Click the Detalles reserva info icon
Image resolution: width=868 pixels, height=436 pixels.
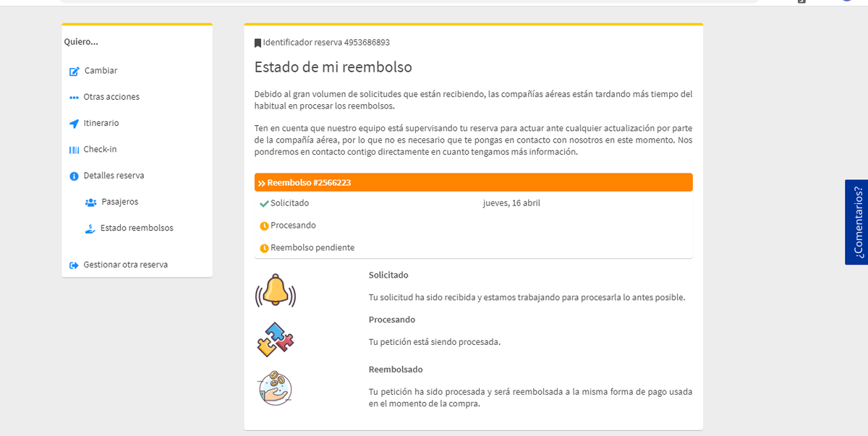[x=74, y=176]
